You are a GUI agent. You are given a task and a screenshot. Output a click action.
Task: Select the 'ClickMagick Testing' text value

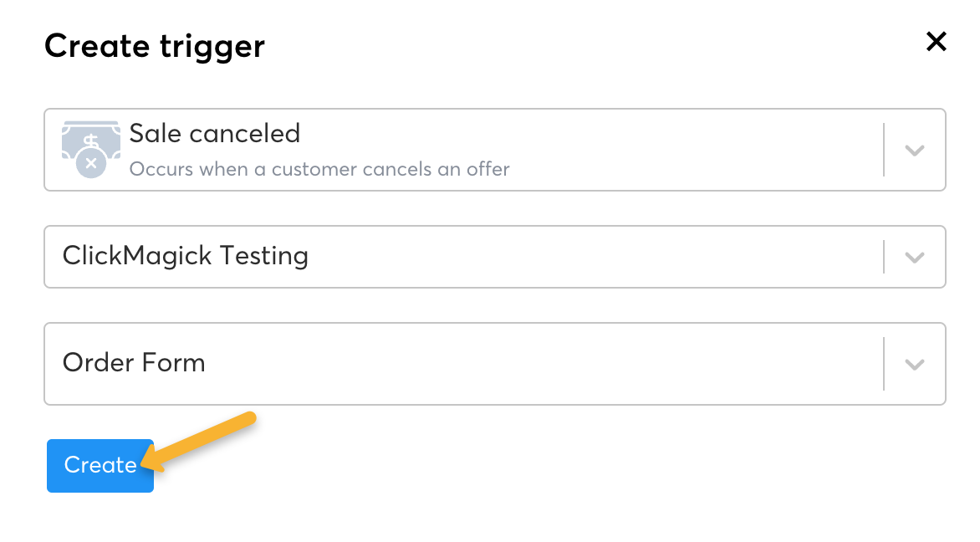click(x=185, y=256)
